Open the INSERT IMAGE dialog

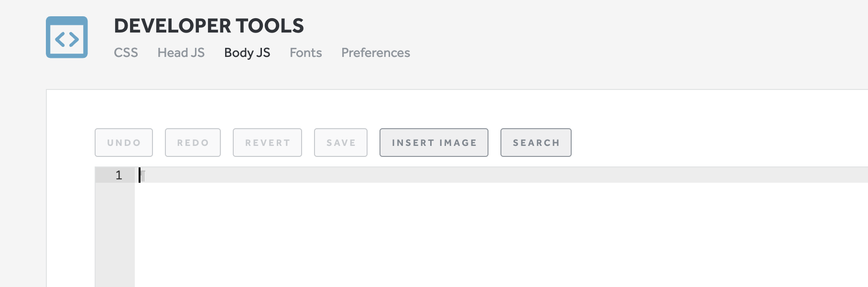click(x=434, y=143)
